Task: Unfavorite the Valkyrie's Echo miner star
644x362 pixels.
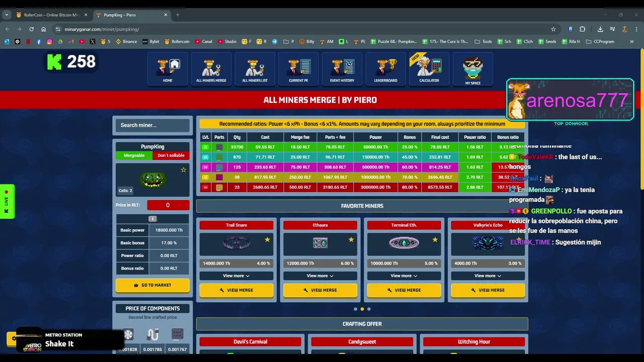Action: 519,240
